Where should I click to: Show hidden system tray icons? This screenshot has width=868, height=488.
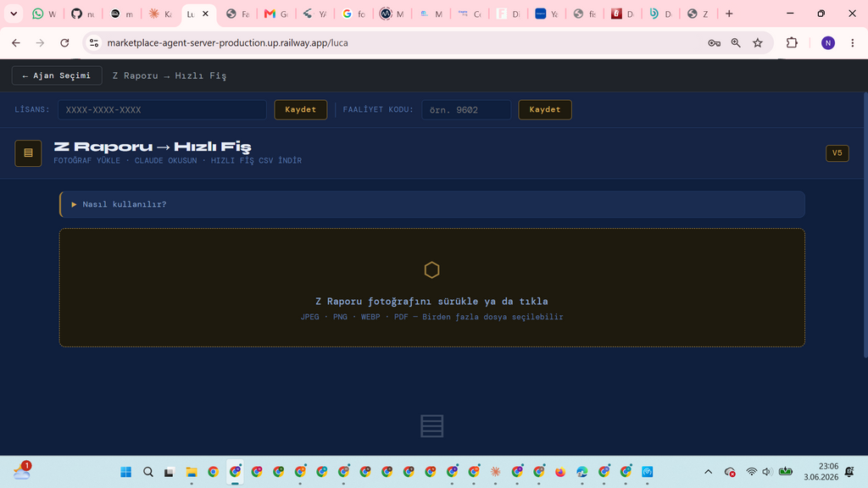point(708,472)
